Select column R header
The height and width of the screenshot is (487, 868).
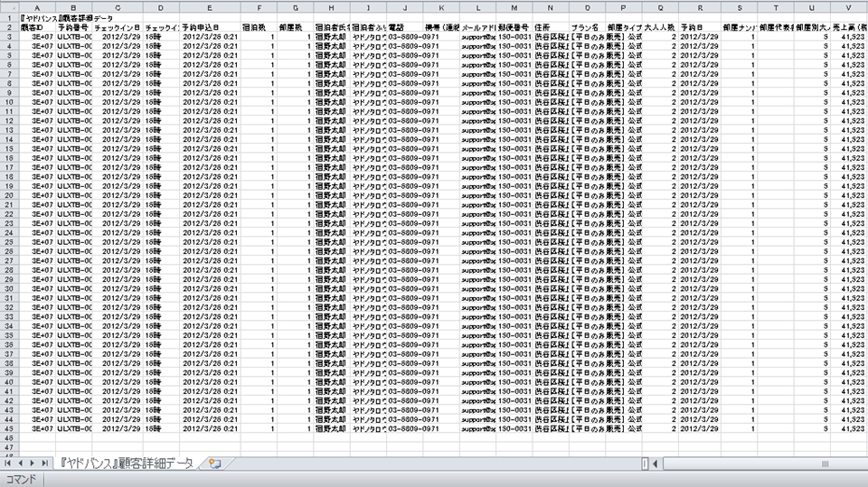coord(700,8)
